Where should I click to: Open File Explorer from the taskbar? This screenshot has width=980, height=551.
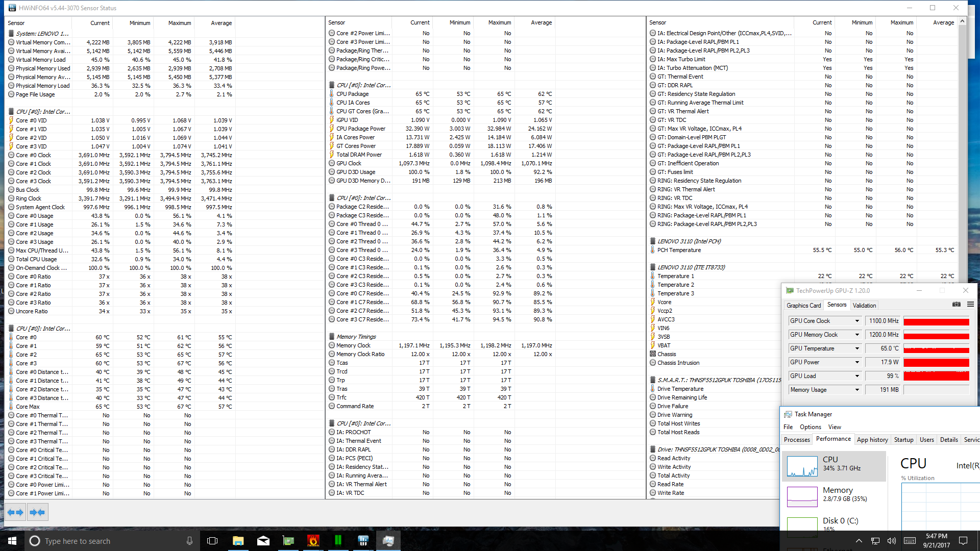(238, 541)
